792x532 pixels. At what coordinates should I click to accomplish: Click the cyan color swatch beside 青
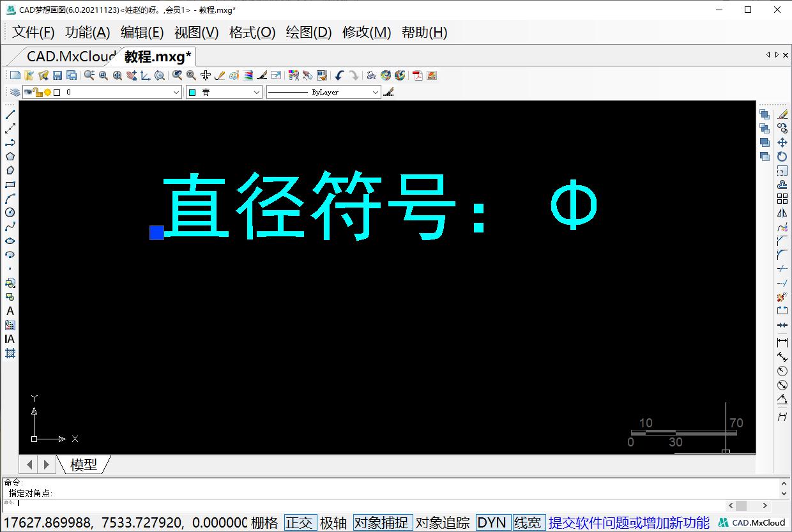point(194,92)
